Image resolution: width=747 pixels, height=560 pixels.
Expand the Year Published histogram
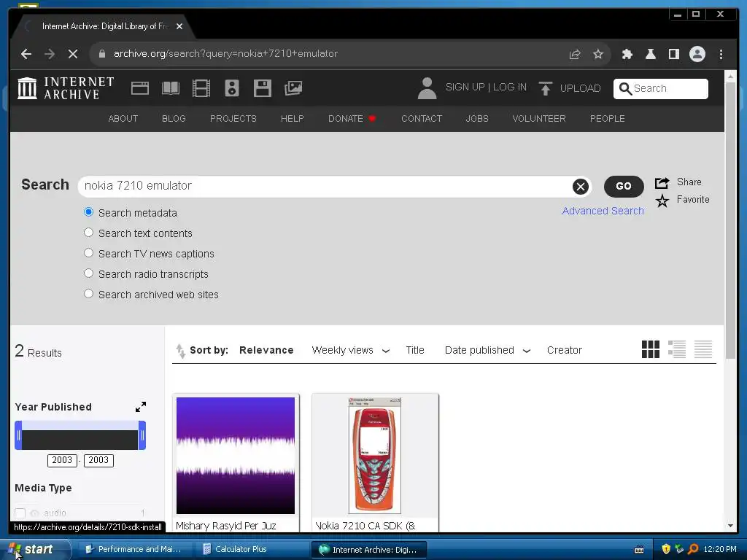click(141, 407)
